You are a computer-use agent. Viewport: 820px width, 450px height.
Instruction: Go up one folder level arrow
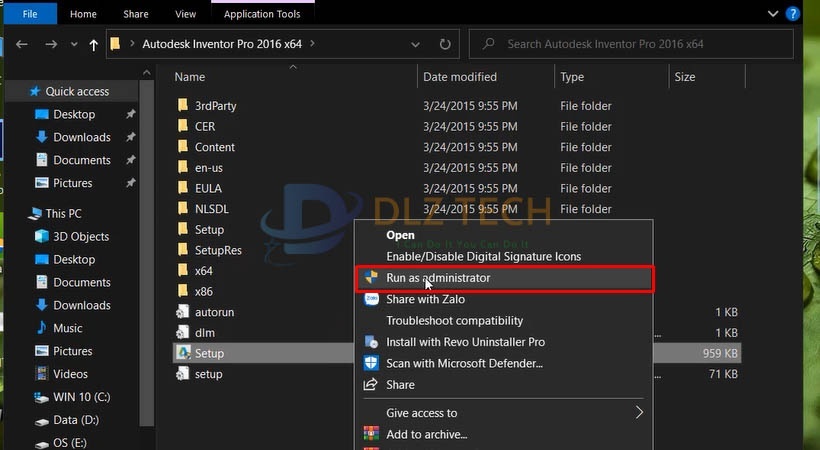[x=93, y=45]
